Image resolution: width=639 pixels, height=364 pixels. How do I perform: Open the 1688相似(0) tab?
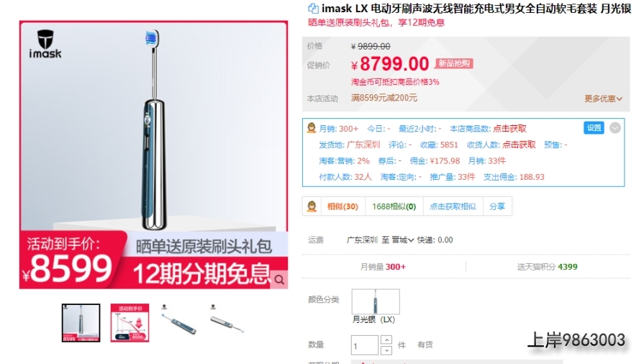click(x=394, y=206)
